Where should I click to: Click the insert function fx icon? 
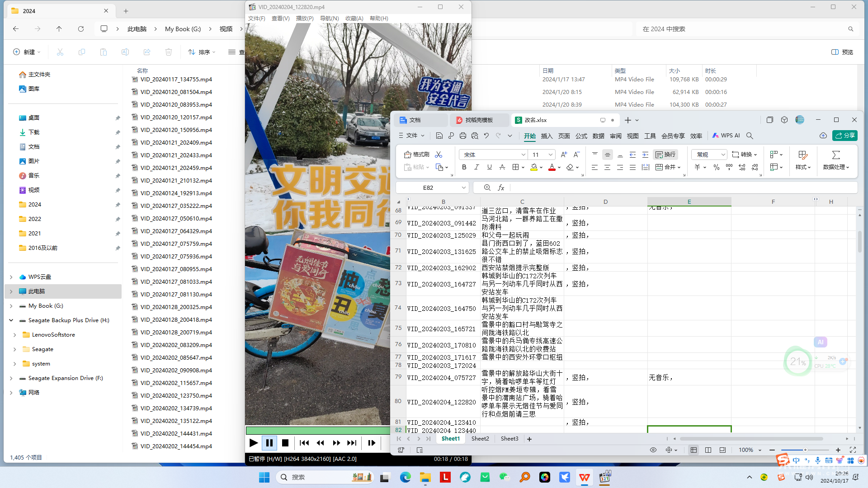[501, 188]
